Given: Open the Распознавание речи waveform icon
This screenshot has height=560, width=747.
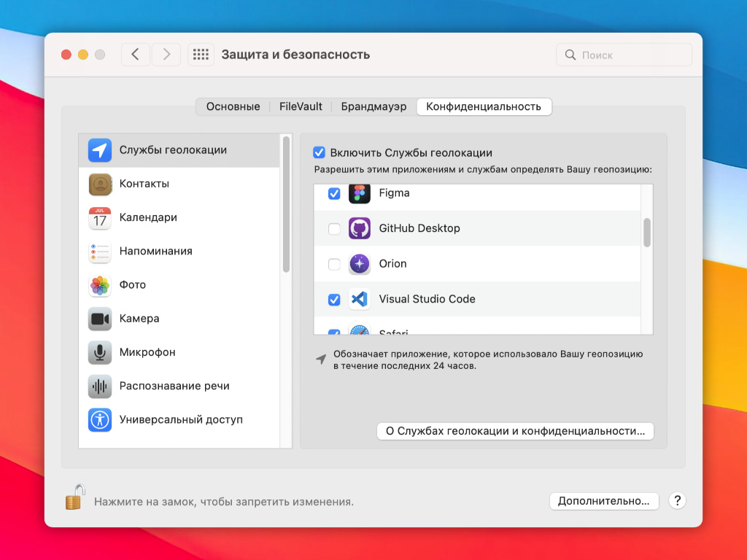Looking at the screenshot, I should coord(100,386).
